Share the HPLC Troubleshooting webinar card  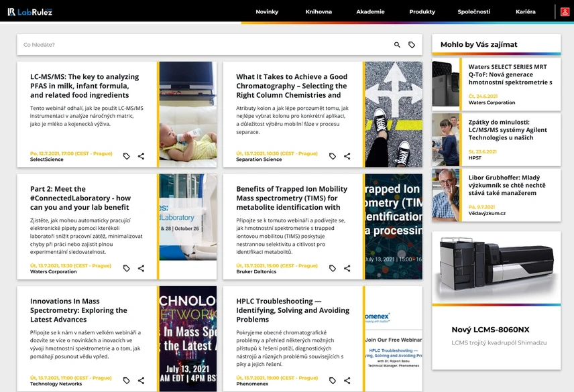click(347, 381)
